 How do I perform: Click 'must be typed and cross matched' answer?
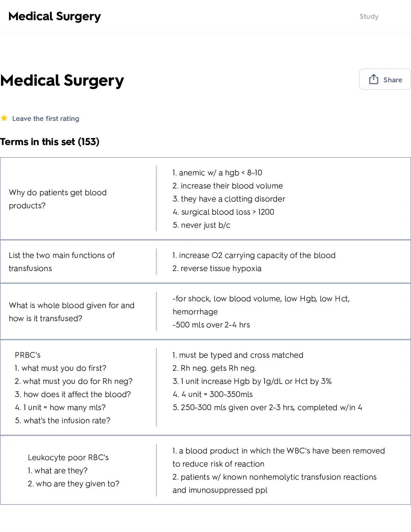tap(238, 355)
